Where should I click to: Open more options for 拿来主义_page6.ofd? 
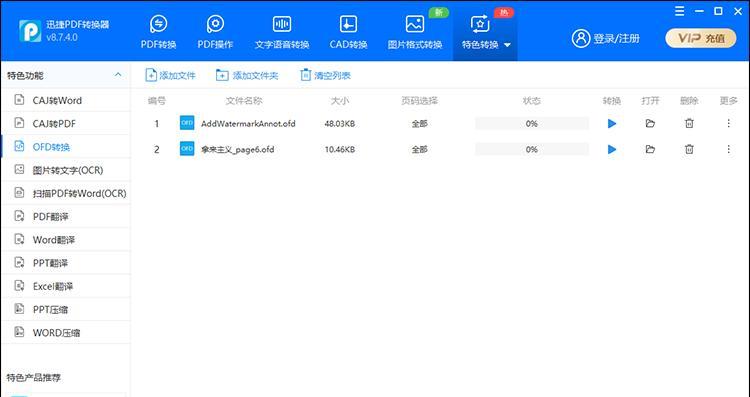point(728,149)
